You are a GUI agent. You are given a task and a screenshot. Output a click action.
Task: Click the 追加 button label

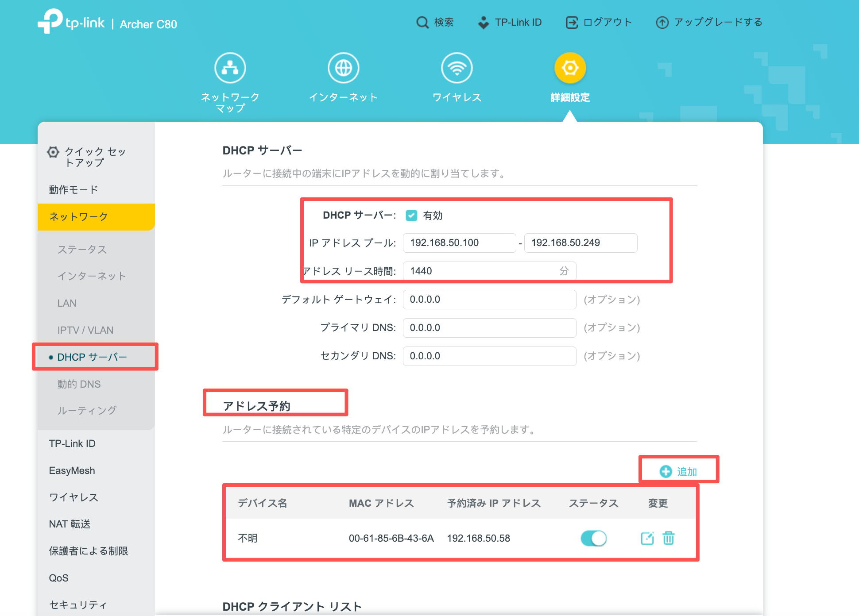(687, 472)
